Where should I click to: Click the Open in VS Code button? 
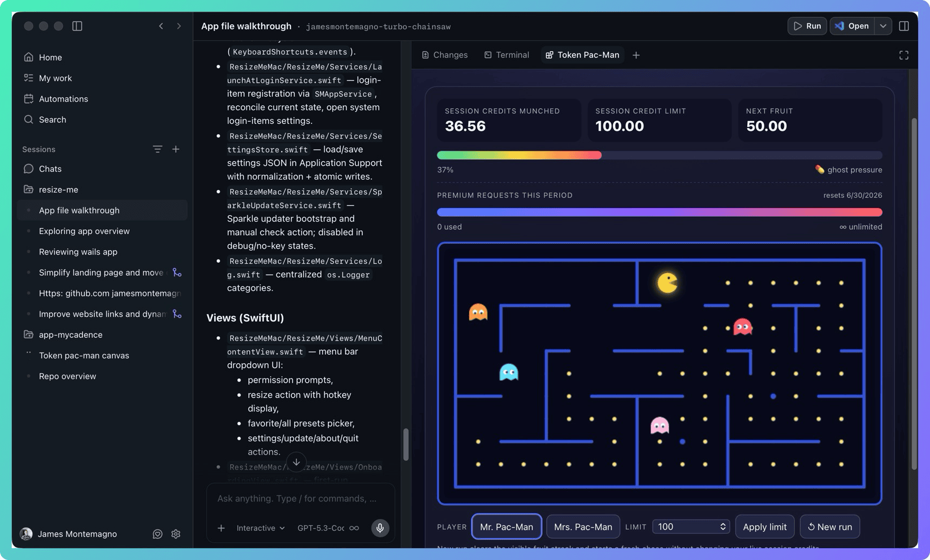(852, 26)
